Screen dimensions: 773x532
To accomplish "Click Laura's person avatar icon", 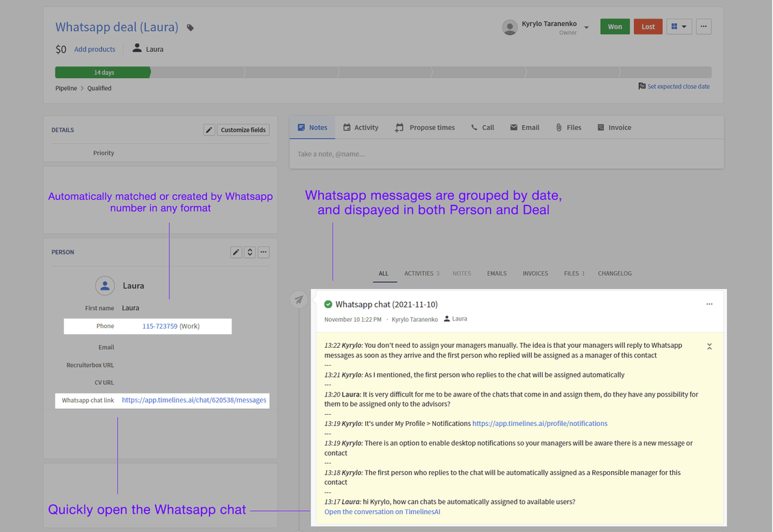I will point(105,286).
